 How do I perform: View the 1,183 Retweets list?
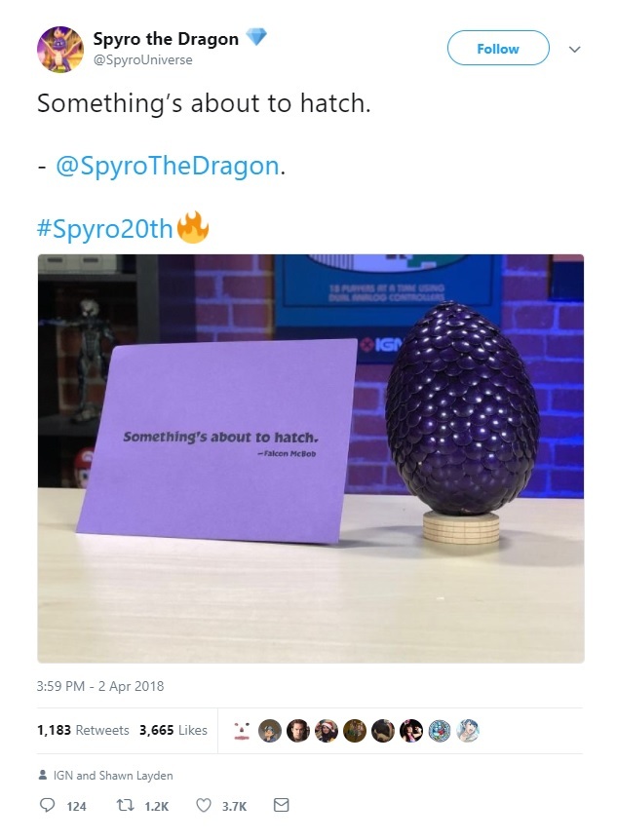(x=83, y=730)
